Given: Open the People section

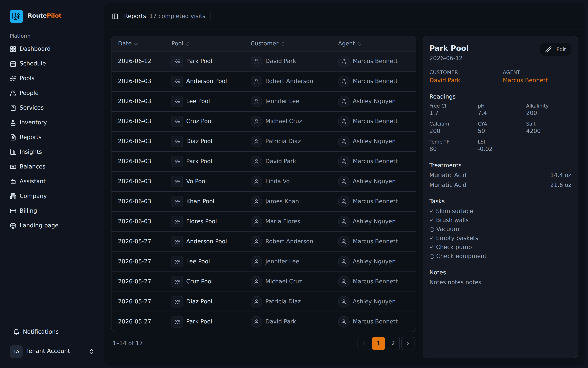Looking at the screenshot, I should (24, 93).
